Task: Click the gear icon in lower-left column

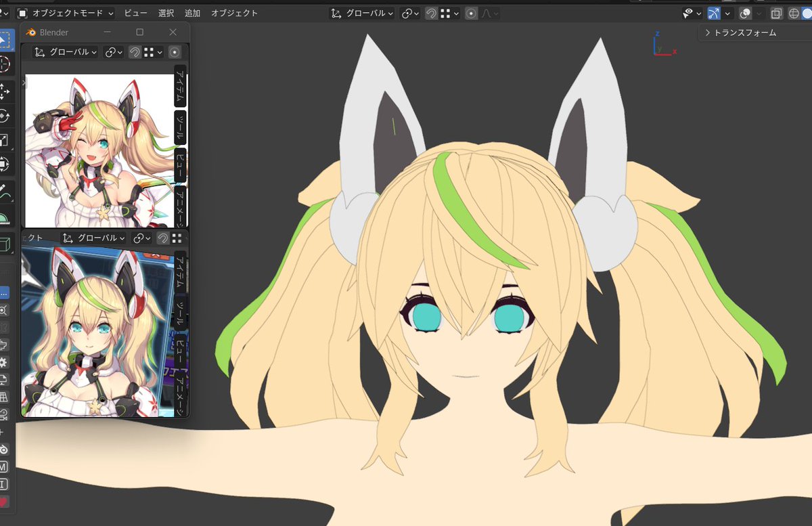Action: click(4, 362)
